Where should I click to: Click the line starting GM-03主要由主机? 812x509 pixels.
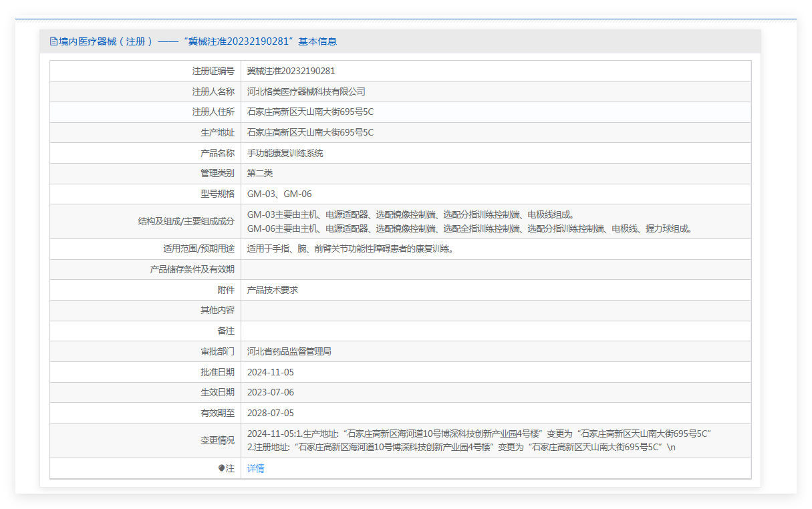point(412,215)
